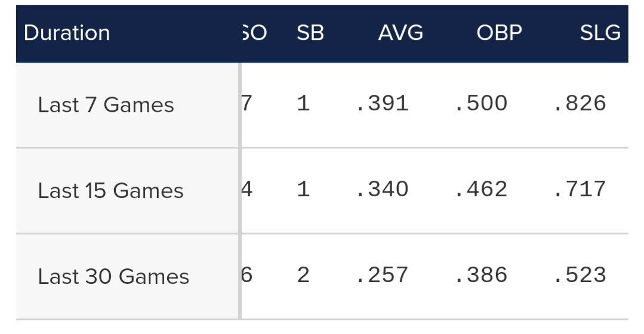This screenshot has width=644, height=334.
Task: Click the partially visible SO header
Action: (255, 33)
